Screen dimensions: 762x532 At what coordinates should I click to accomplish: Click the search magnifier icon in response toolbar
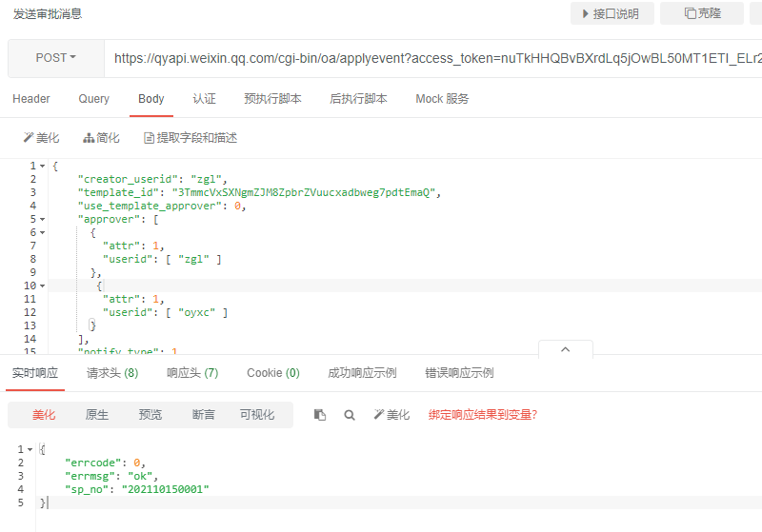click(349, 415)
